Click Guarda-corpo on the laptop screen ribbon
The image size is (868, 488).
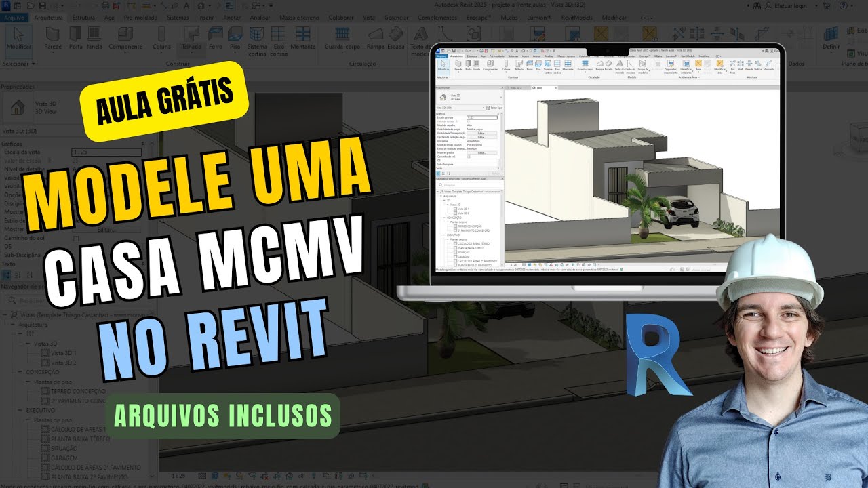(585, 65)
